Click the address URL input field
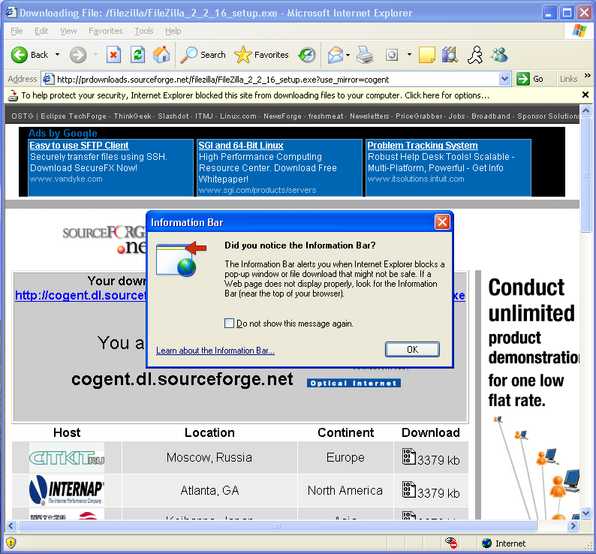The image size is (596, 554). click(x=277, y=79)
